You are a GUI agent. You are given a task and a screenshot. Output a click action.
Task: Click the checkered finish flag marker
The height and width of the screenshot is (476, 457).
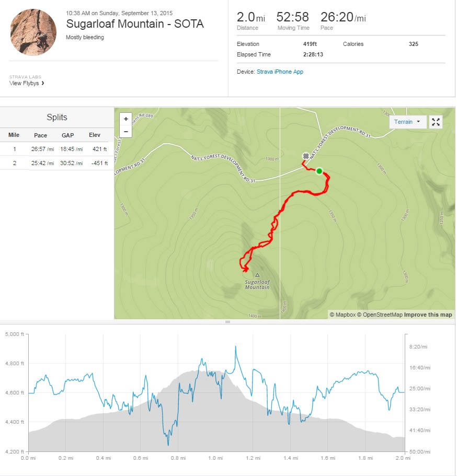[306, 156]
